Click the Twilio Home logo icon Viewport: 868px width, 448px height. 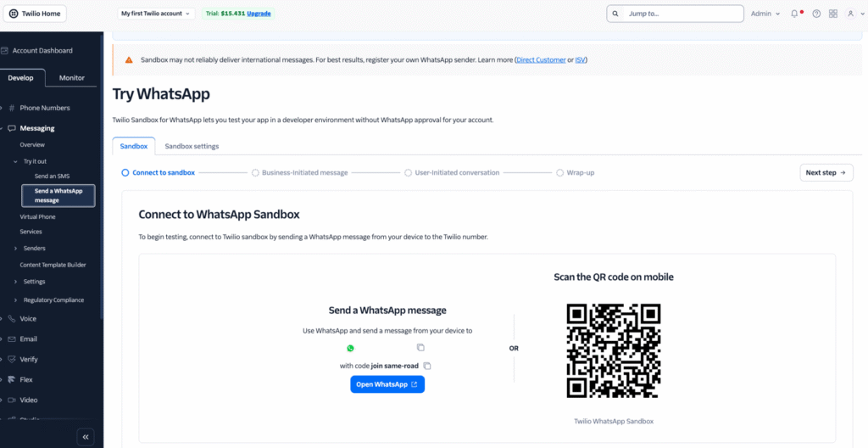14,14
